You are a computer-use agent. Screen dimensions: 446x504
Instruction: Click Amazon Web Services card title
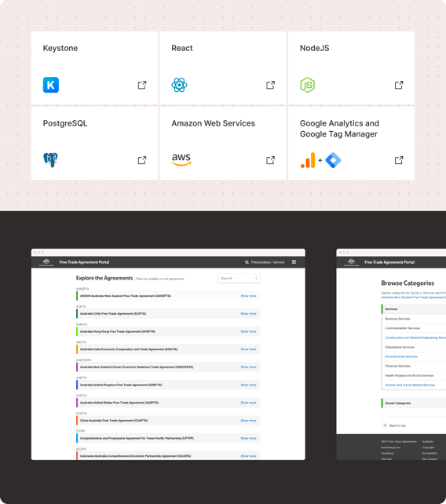pos(214,123)
